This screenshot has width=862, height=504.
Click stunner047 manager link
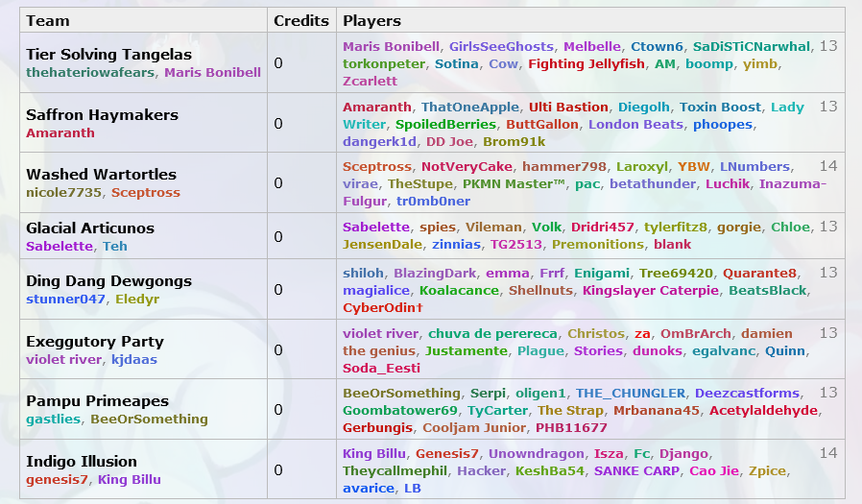(65, 299)
